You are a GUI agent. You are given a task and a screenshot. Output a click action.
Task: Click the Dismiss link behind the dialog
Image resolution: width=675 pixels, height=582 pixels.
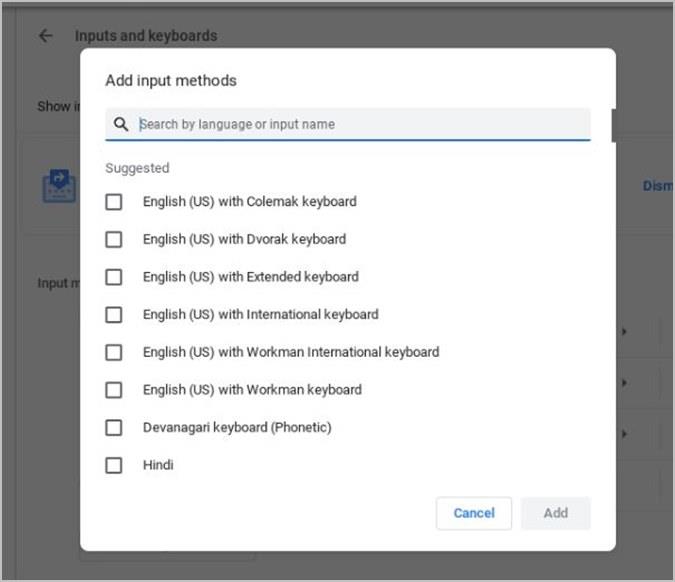tap(658, 186)
